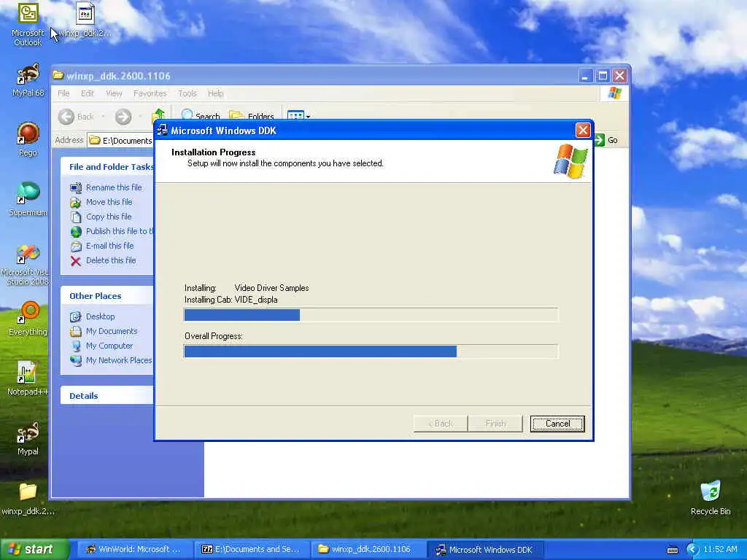The width and height of the screenshot is (747, 560).
Task: Click the Search toolbar button
Action: pos(200,116)
